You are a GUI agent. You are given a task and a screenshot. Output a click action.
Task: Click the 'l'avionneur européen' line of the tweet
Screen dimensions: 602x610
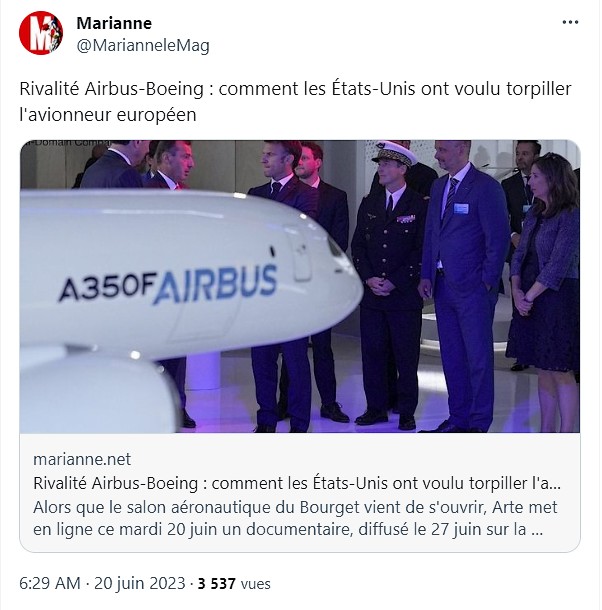108,115
